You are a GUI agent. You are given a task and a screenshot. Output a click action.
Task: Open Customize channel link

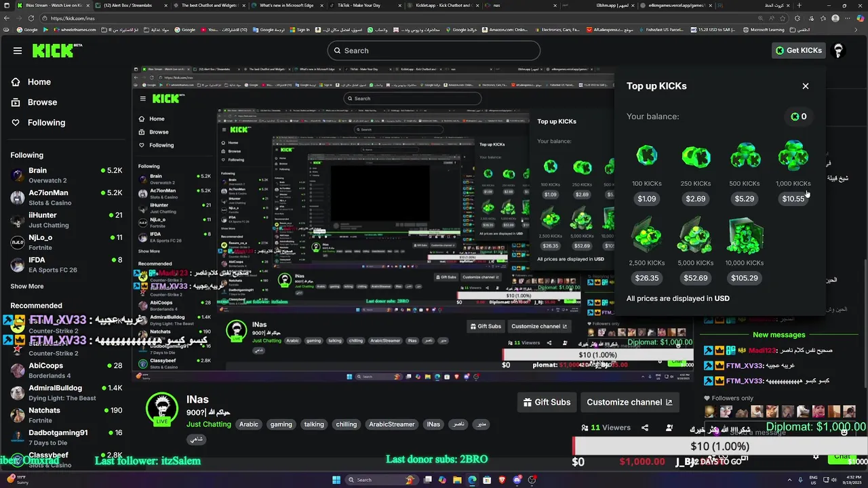click(629, 402)
